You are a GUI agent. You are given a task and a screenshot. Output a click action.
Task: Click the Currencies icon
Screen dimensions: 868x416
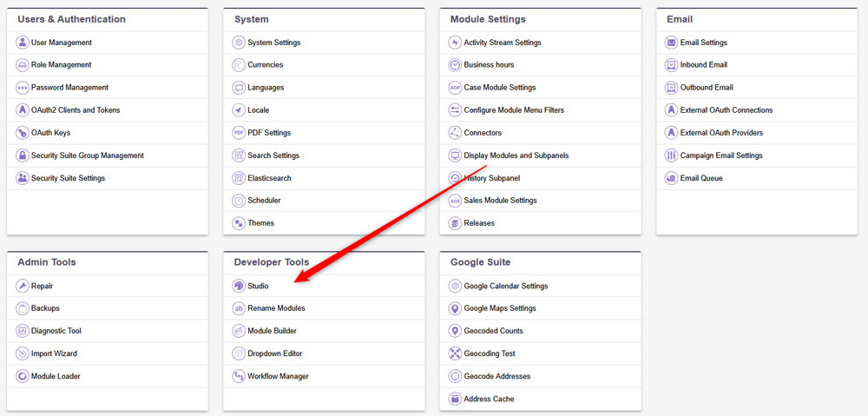(x=239, y=65)
